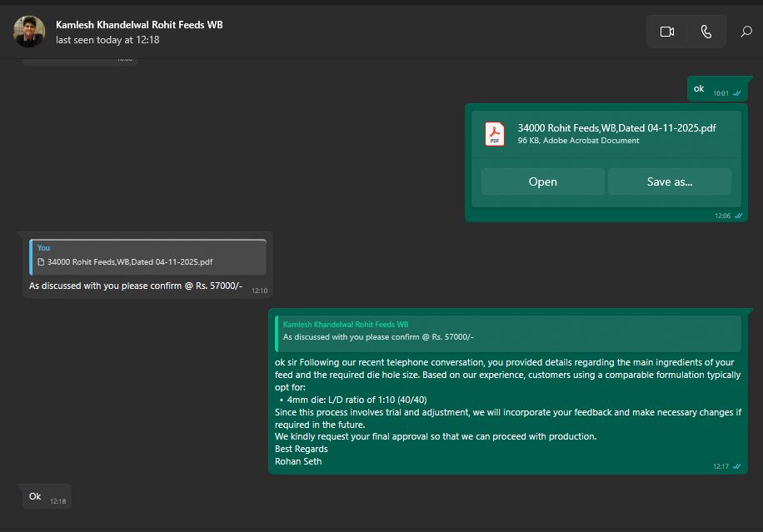This screenshot has height=532, width=763.
Task: Click the small document icon in quoted reply
Action: pos(40,261)
